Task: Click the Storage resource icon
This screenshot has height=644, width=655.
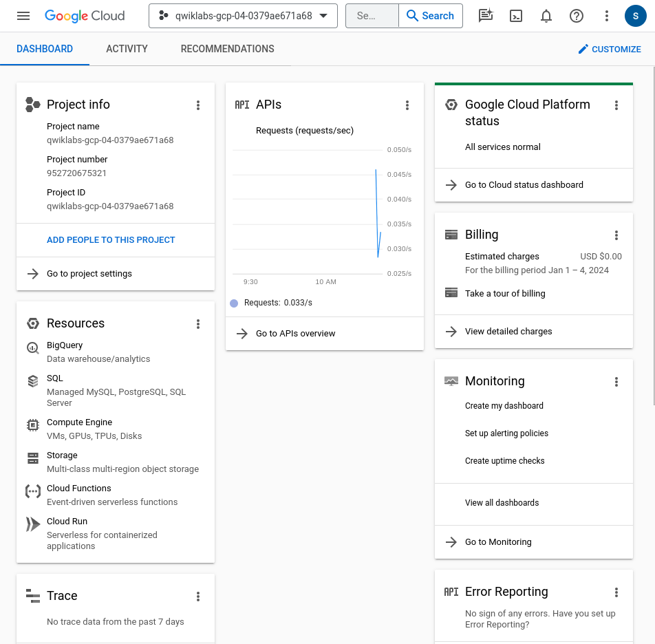Action: pos(33,458)
